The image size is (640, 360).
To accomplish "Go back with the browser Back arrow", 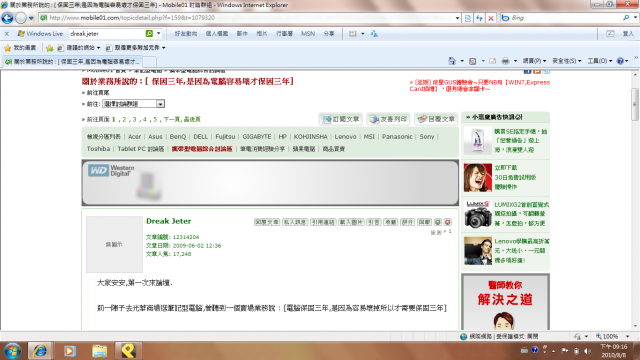I will coord(7,18).
